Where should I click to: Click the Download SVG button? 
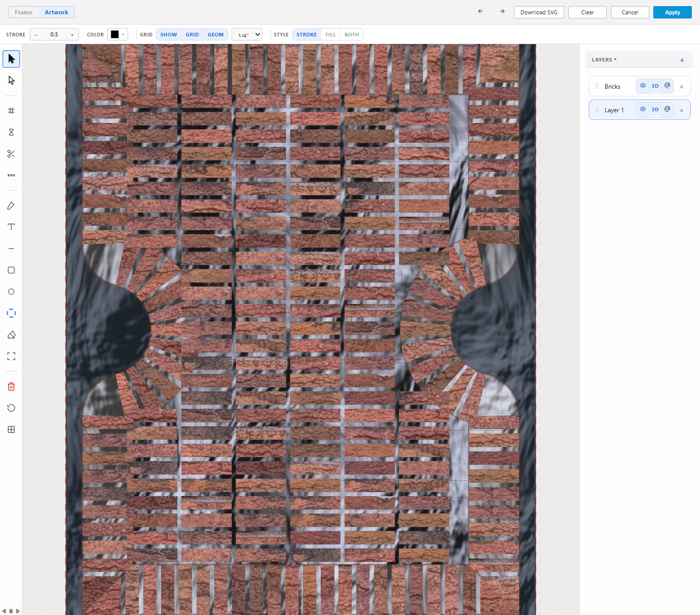pos(539,12)
